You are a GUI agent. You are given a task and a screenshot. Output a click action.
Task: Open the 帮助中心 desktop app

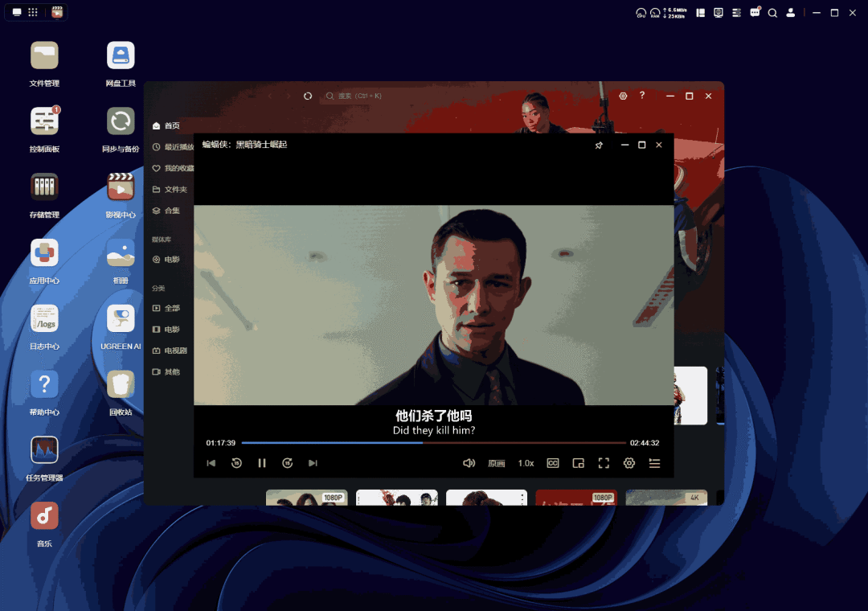point(44,383)
